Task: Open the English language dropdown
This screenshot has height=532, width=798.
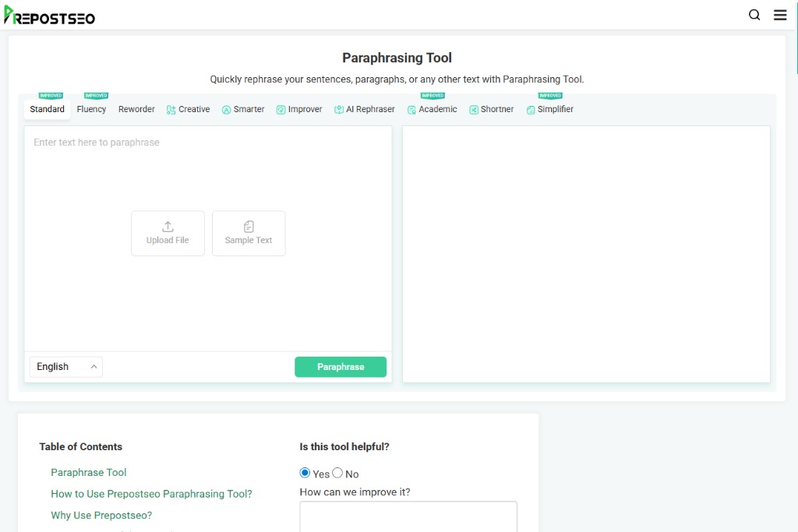Action: tap(65, 366)
